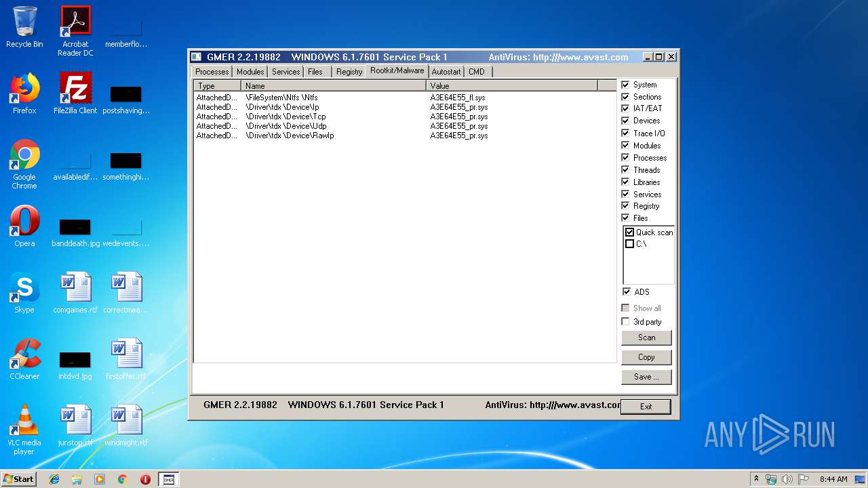Open the Start menu
Image resolution: width=868 pixels, height=488 pixels.
point(18,479)
